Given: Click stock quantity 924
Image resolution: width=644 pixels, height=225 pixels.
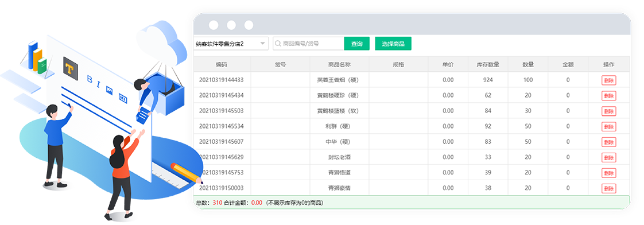Looking at the screenshot, I should coord(488,80).
